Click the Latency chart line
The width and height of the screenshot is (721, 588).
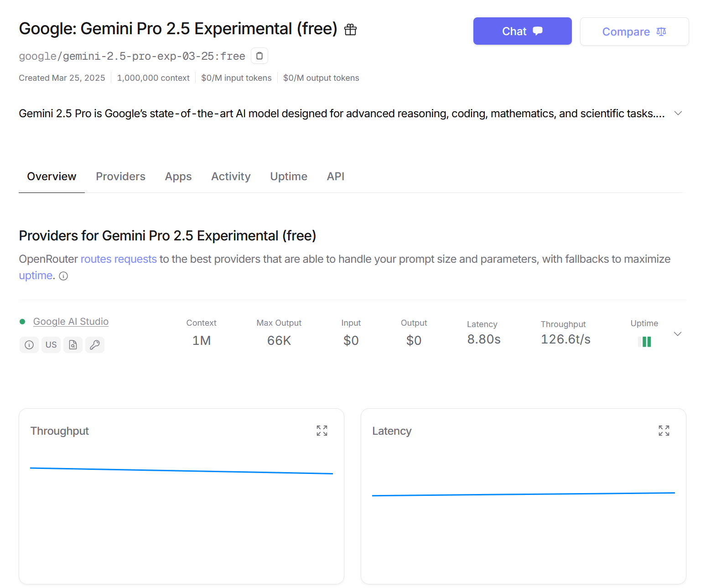(x=524, y=494)
